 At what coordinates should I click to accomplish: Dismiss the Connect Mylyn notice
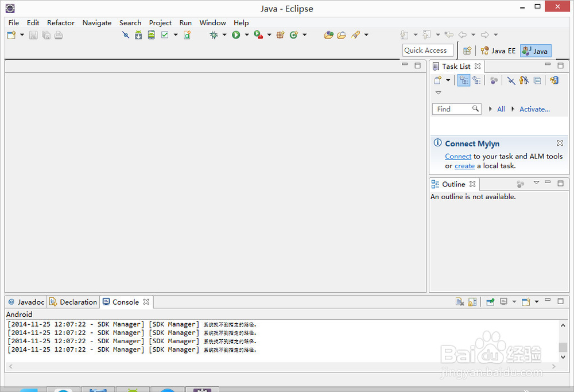coord(560,143)
